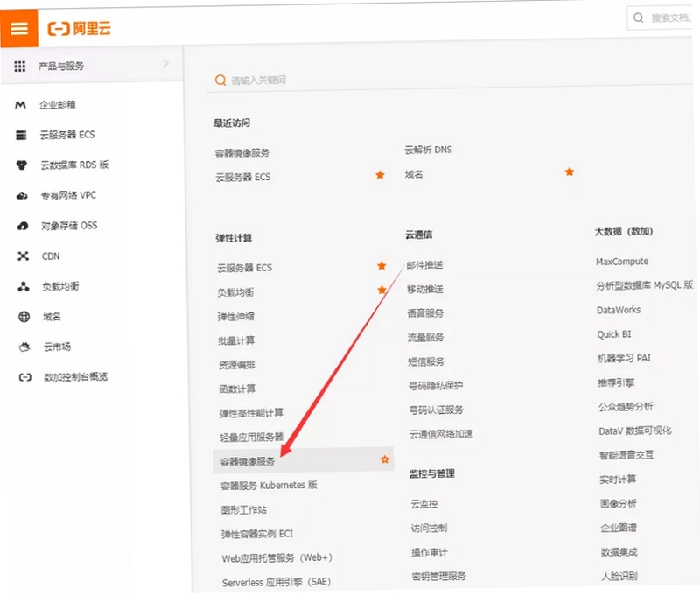This screenshot has height=596, width=700.
Task: Open 短信服务 link
Action: [426, 361]
